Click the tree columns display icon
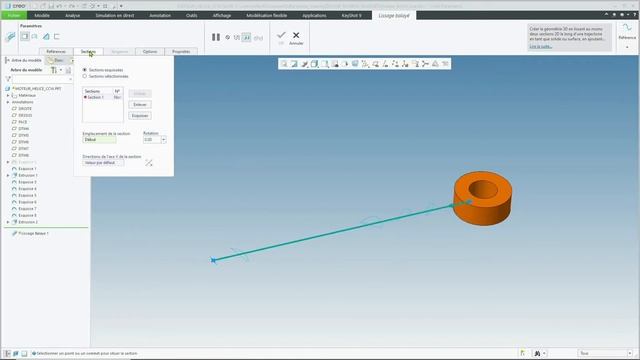The height and width of the screenshot is (360, 640). click(x=68, y=70)
